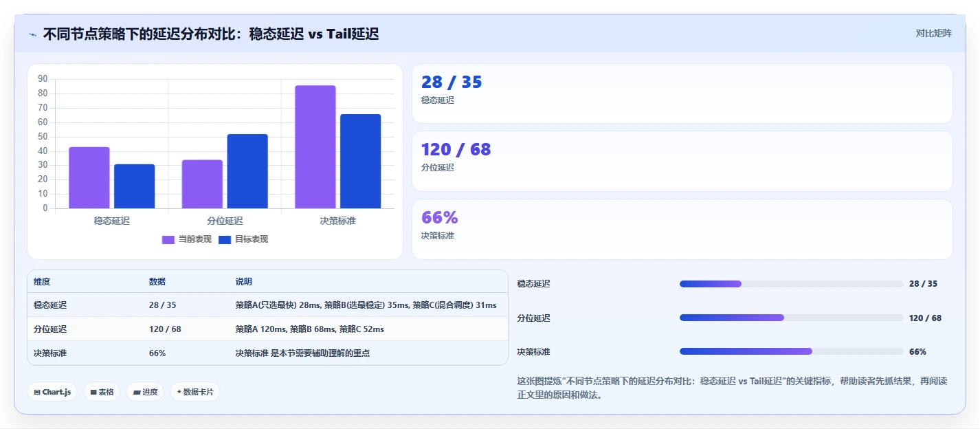Click the 数据 column header
Viewport: 980px width, 429px height.
point(157,282)
